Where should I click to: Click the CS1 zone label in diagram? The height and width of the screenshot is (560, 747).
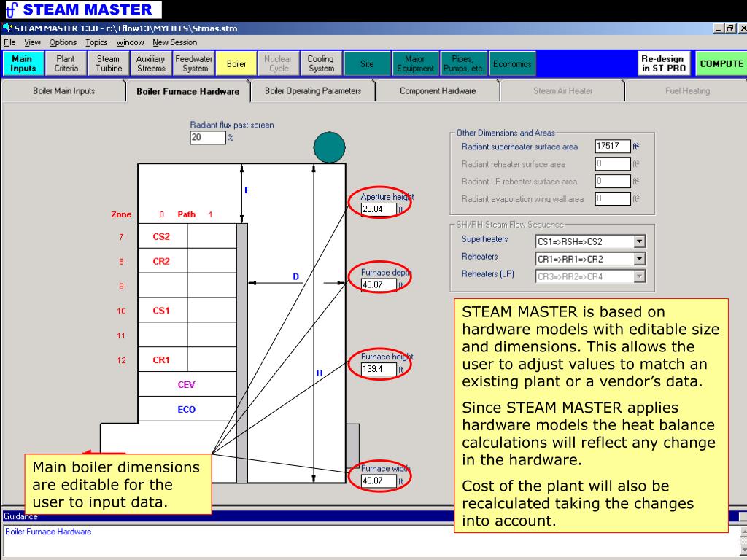click(161, 311)
